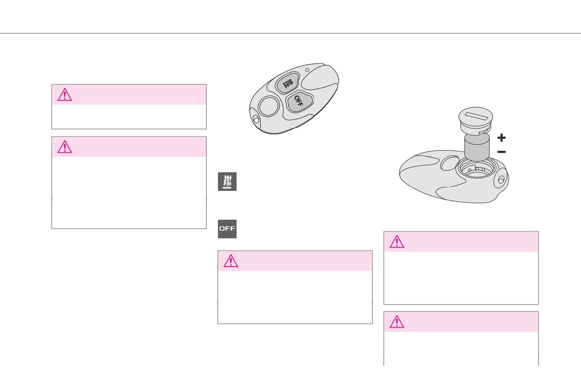Click the heating button on the remote illustration
The width and height of the screenshot is (581, 392).
288,83
